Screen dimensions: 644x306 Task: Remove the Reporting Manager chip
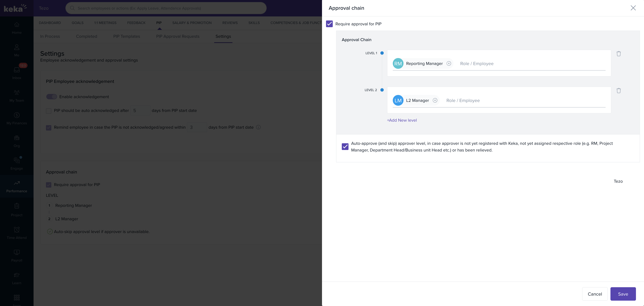pyautogui.click(x=449, y=64)
